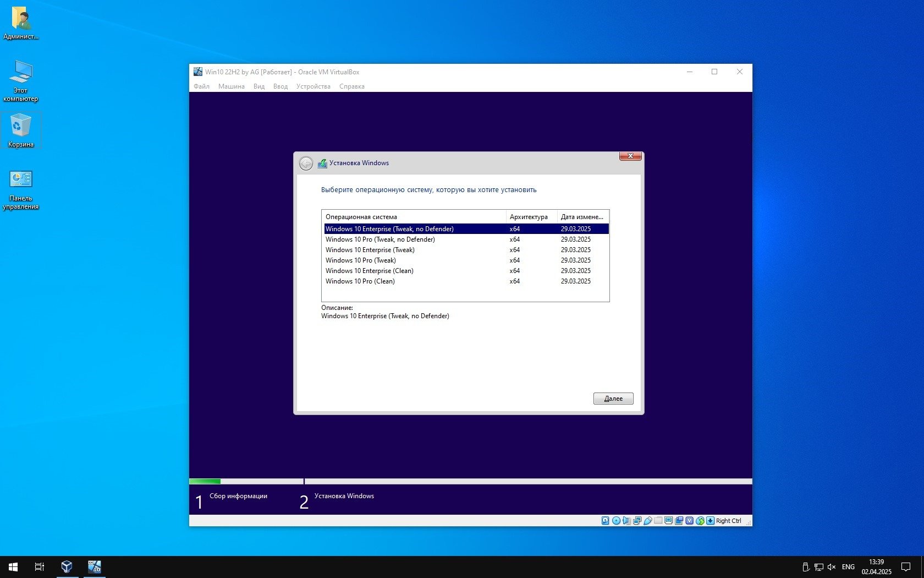Click the recording status globe icon
924x578 pixels.
pos(700,521)
